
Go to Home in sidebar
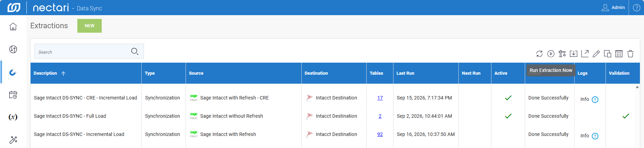coord(13,27)
